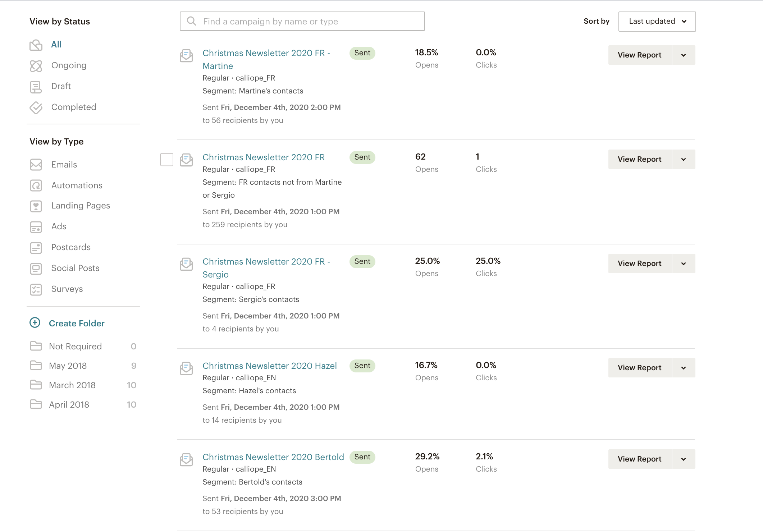Click the Completed checkmark icon
This screenshot has width=763, height=532.
point(36,107)
